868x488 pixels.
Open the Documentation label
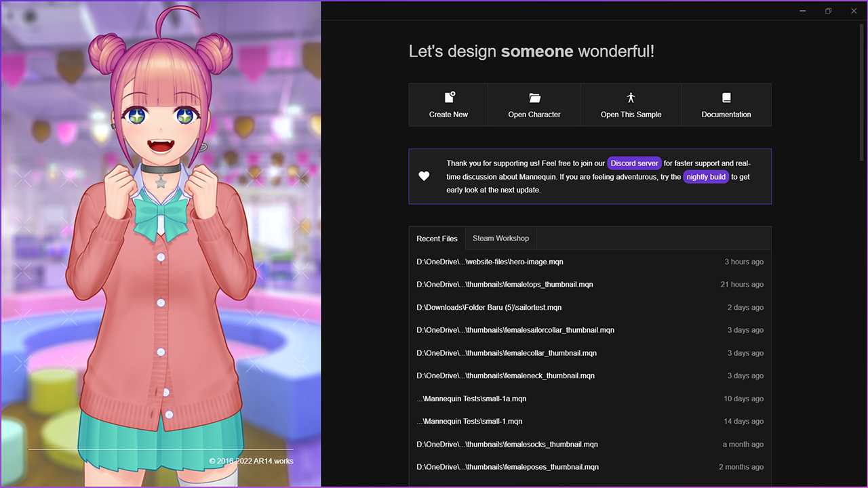[726, 115]
